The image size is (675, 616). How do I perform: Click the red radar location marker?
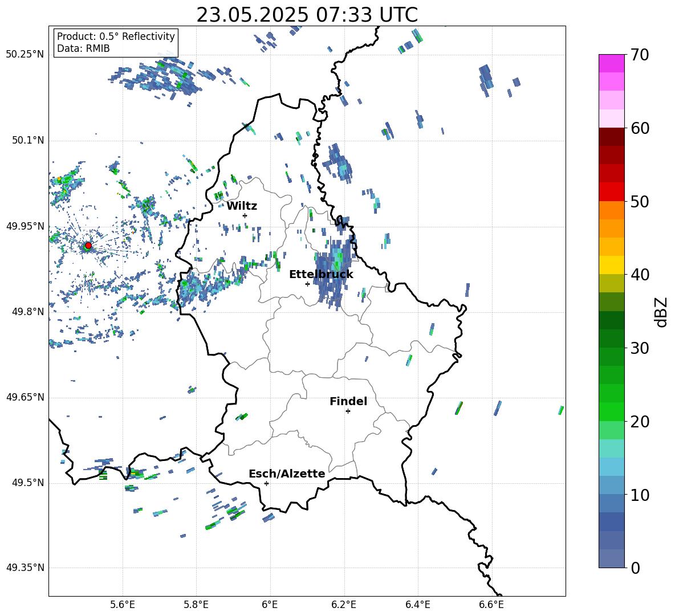[88, 246]
